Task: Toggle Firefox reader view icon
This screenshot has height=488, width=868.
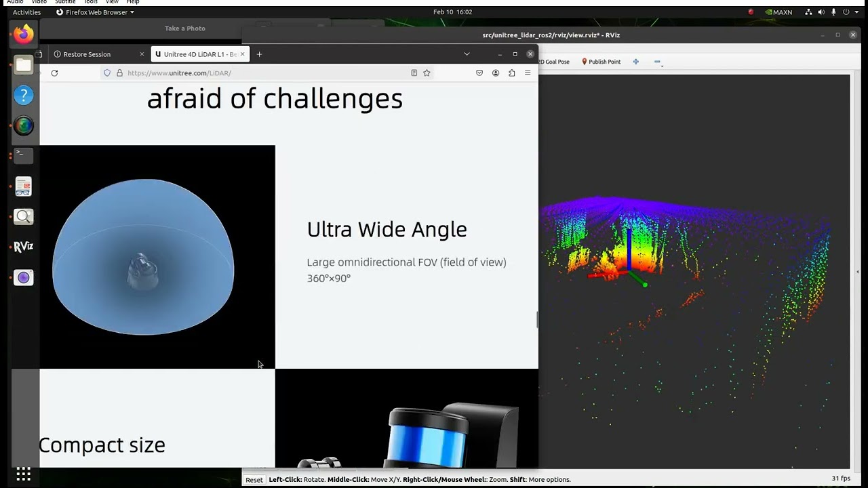Action: click(x=414, y=73)
